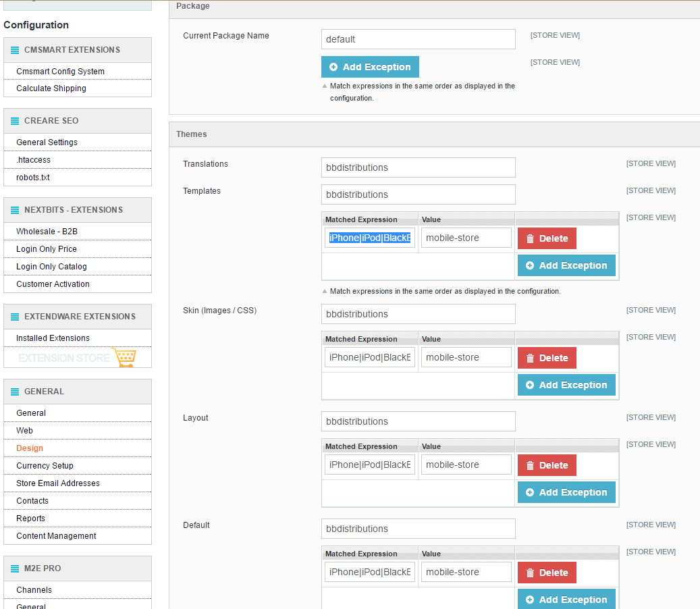Edit Default exception Matched Expression field
The width and height of the screenshot is (700, 609).
point(370,572)
